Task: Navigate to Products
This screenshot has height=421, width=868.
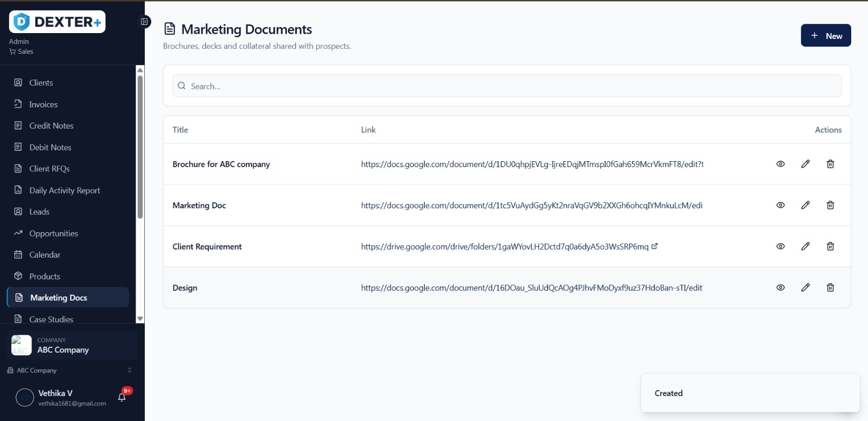Action: pos(68,276)
